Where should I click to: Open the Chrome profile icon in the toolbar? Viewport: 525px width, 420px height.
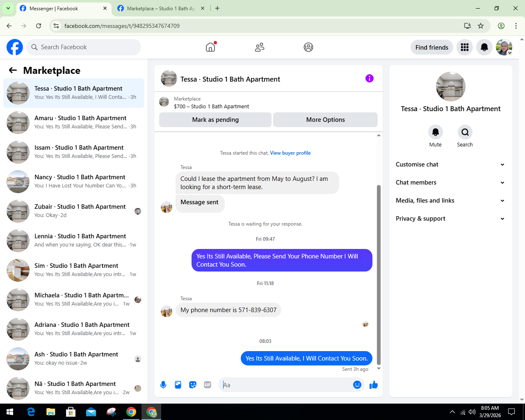pyautogui.click(x=501, y=26)
